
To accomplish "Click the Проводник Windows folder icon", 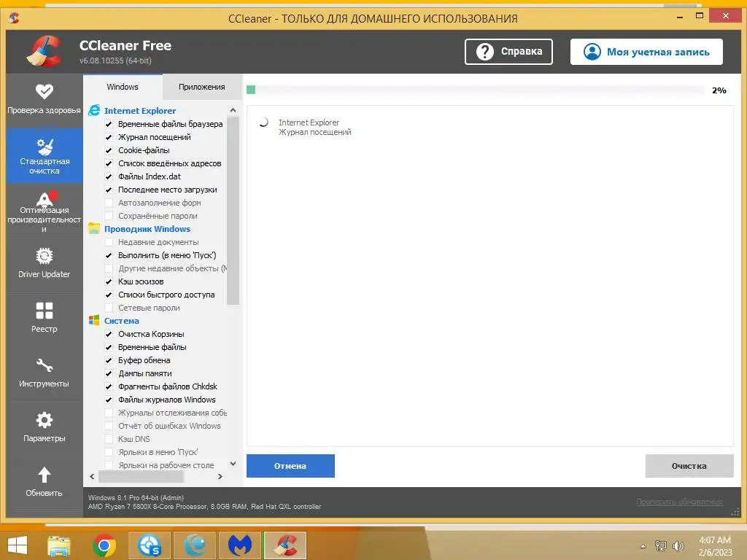I will click(94, 228).
